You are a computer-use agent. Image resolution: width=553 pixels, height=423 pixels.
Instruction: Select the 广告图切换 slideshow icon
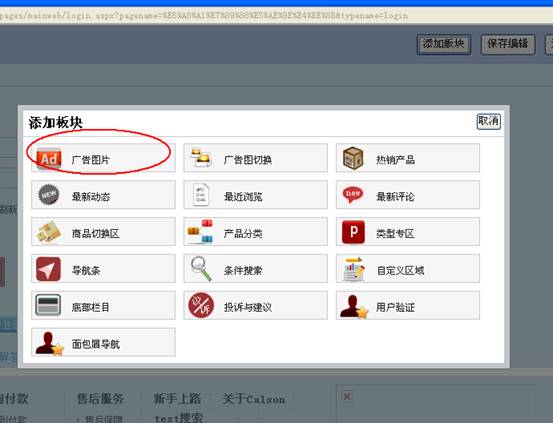click(201, 157)
